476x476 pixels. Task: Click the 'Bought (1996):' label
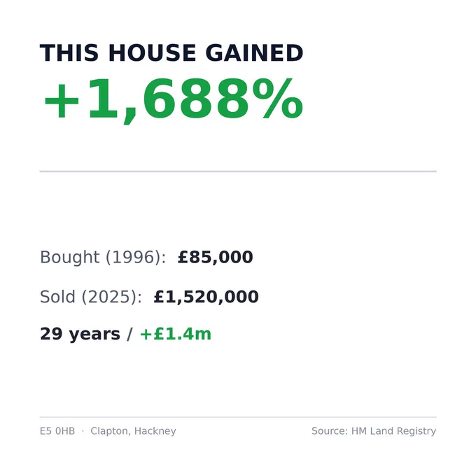(x=103, y=258)
